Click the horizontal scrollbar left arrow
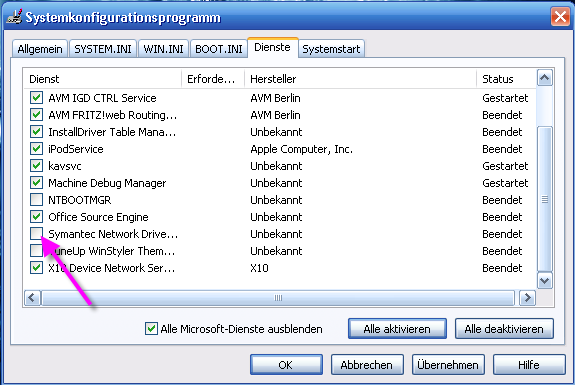Viewport: 575px width, 385px height. [x=32, y=298]
